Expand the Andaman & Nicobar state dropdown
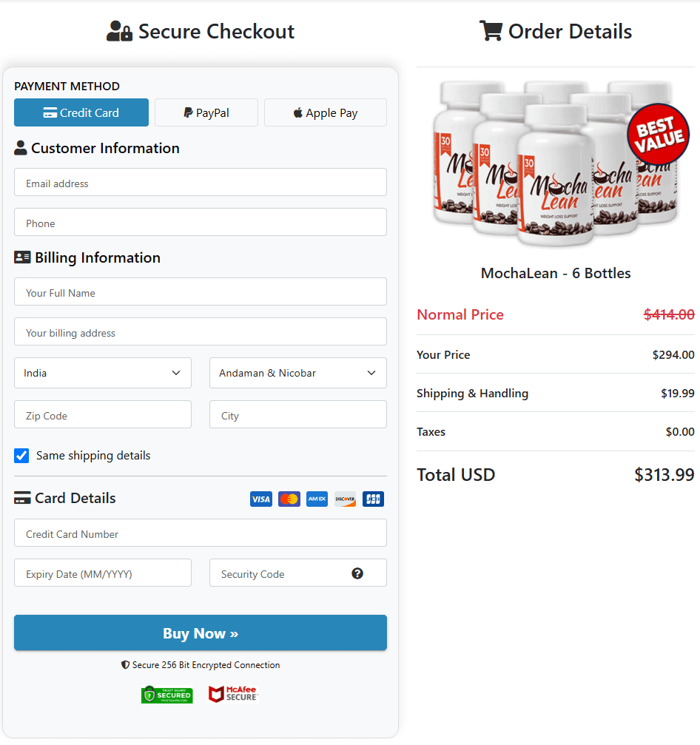 tap(297, 373)
